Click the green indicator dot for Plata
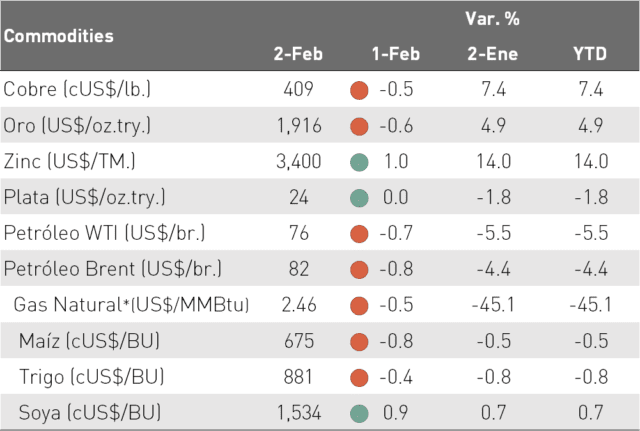 click(x=359, y=198)
